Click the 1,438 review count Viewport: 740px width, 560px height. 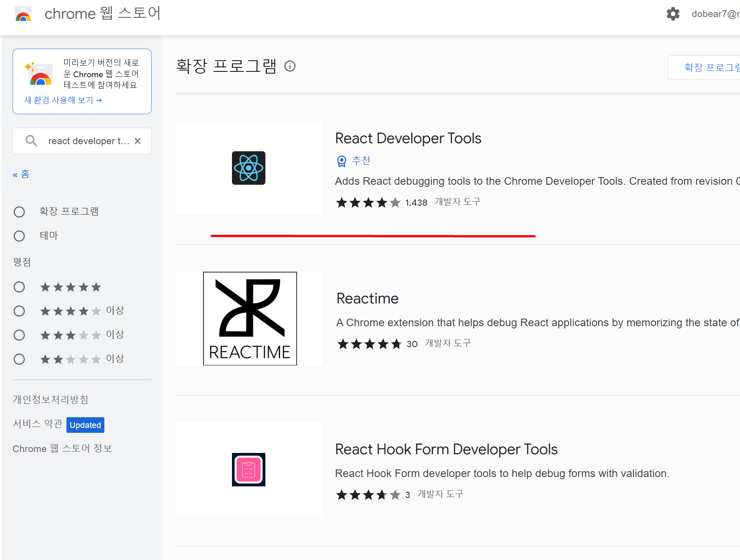point(416,203)
